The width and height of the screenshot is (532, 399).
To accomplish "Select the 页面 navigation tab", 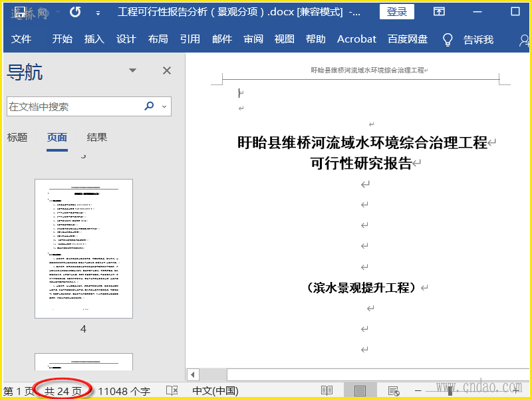I will [x=57, y=138].
